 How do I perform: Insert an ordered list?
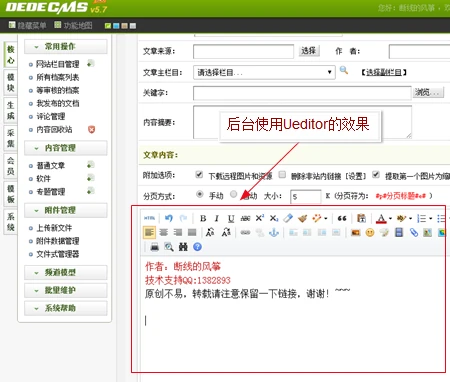pyautogui.click(x=421, y=219)
